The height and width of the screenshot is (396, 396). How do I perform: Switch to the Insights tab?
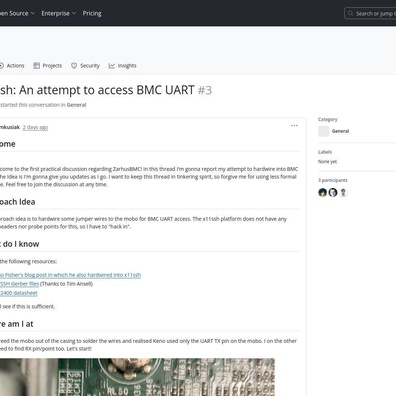point(123,66)
